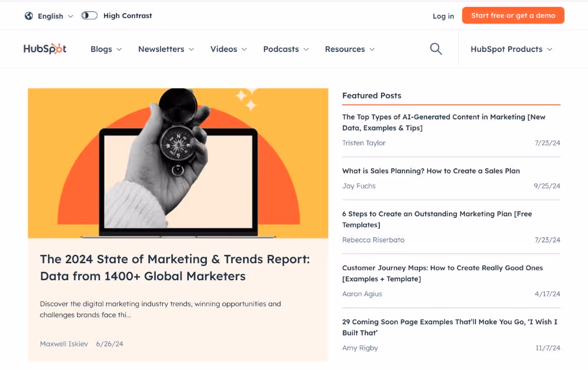588x370 pixels.
Task: Click the globe language icon
Action: pyautogui.click(x=29, y=16)
